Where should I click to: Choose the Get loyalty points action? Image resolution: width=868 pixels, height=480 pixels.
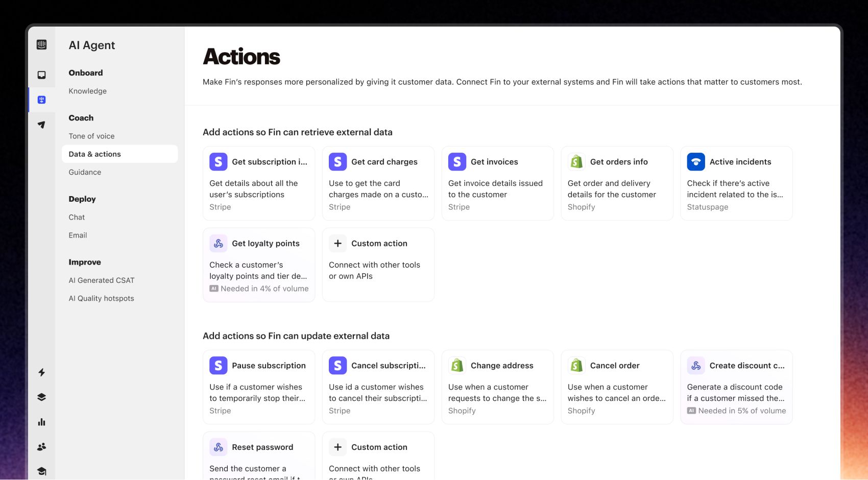[259, 265]
